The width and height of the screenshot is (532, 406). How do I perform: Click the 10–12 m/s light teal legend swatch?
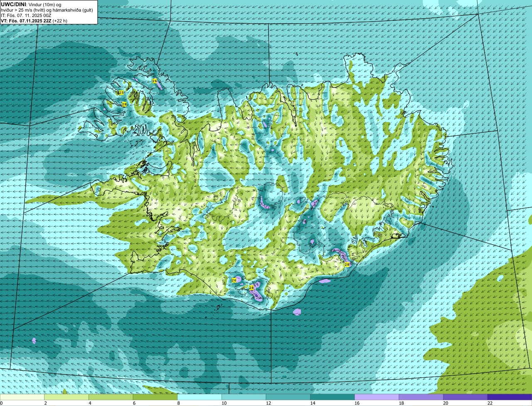pos(244,397)
